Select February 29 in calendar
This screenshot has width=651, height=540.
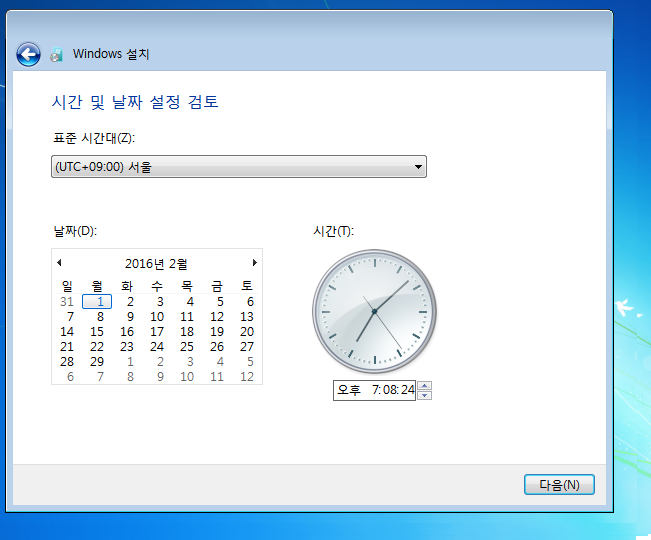coord(97,362)
